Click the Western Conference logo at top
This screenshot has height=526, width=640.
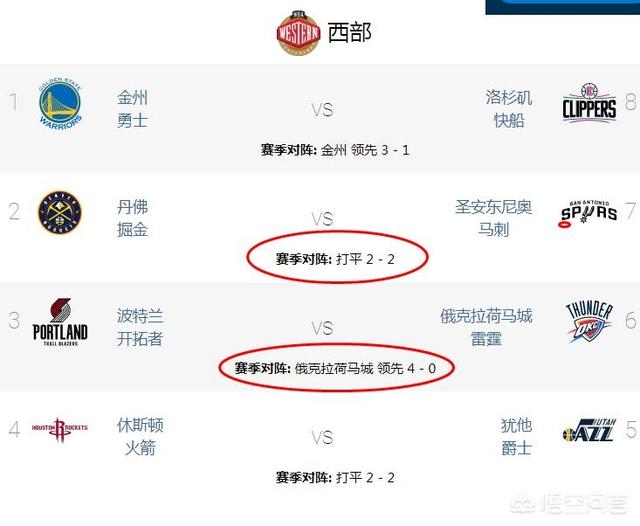[x=298, y=33]
